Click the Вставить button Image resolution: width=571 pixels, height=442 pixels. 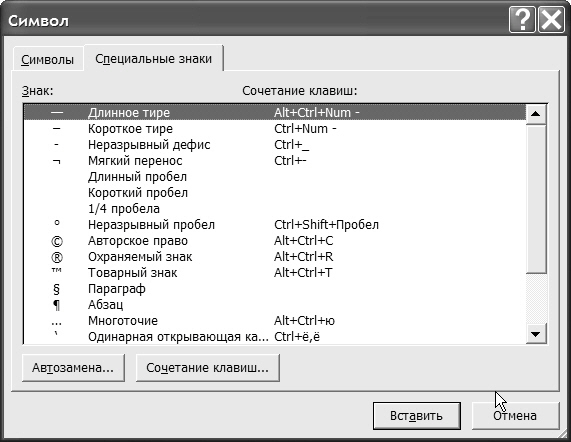pos(417,416)
